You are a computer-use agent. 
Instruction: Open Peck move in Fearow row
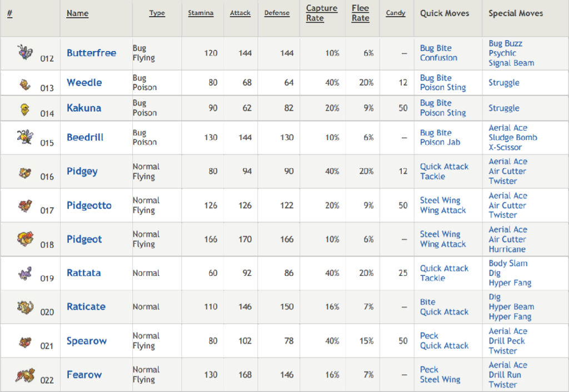(x=429, y=370)
